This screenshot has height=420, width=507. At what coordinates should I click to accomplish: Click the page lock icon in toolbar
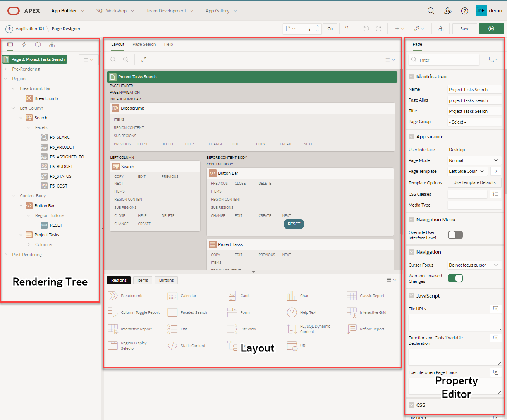[348, 29]
